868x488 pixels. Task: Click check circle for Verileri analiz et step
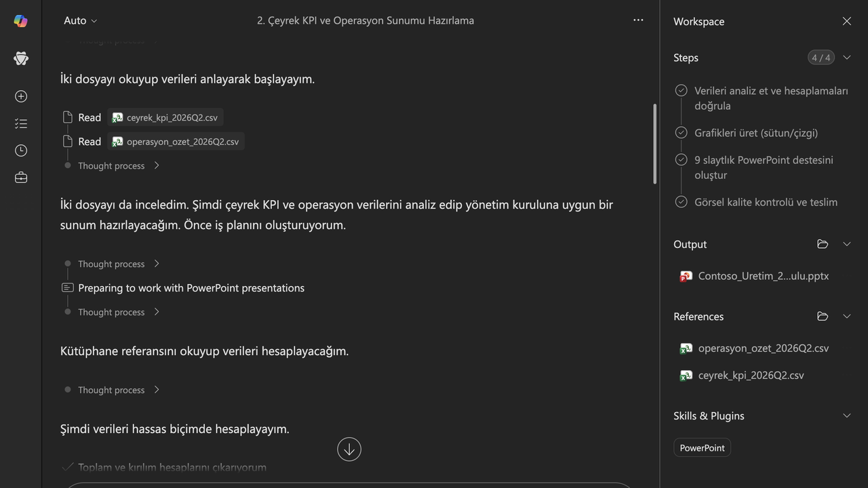682,91
